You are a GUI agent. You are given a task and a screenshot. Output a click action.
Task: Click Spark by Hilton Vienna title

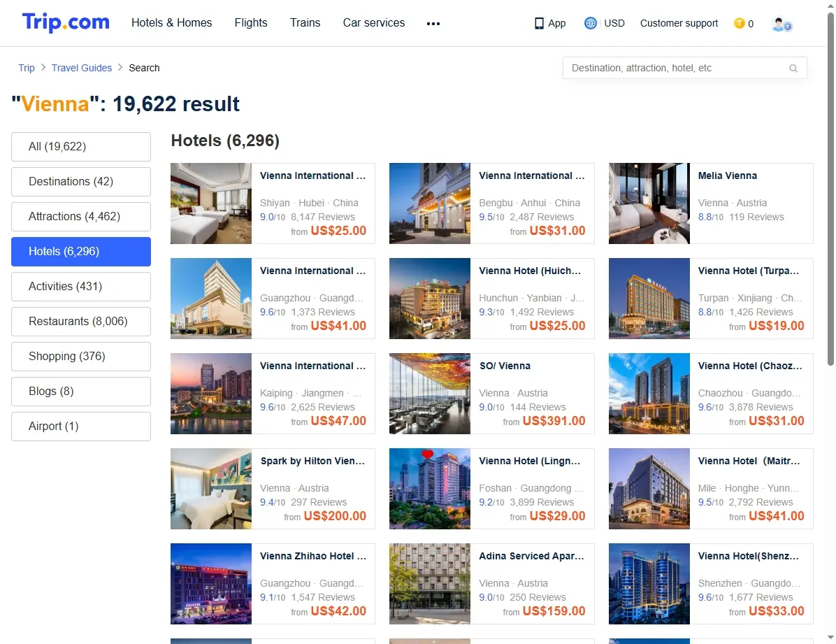(x=312, y=461)
